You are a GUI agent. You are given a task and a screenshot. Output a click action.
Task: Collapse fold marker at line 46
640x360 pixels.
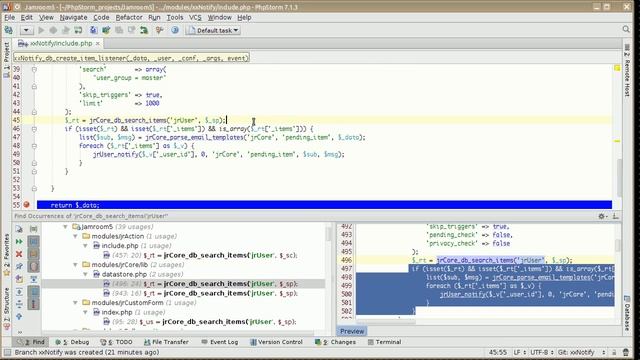[34, 129]
